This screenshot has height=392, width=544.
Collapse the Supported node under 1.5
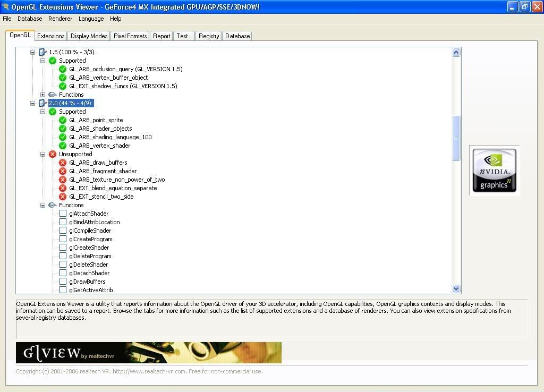coord(42,61)
